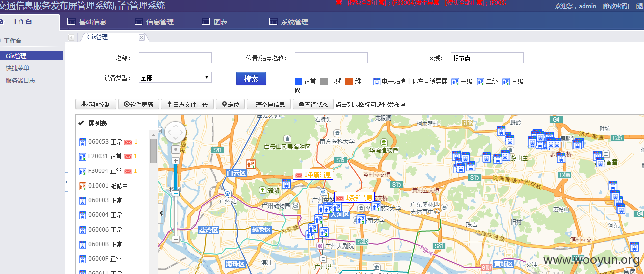This screenshot has width=644, height=274.
Task: Click the blue 正常 legend swatch
Action: pos(299,82)
